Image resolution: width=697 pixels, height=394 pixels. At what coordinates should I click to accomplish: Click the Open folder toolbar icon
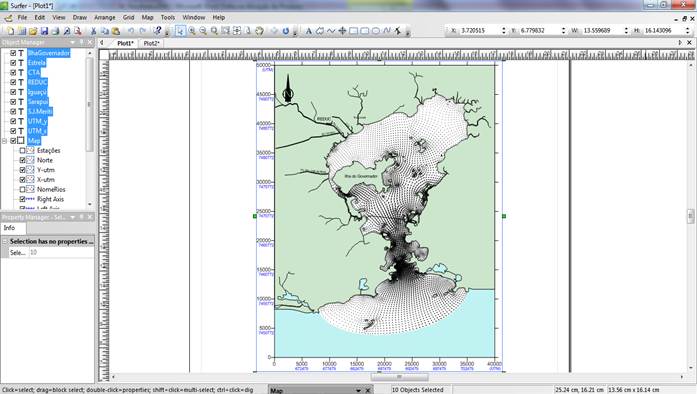point(33,31)
